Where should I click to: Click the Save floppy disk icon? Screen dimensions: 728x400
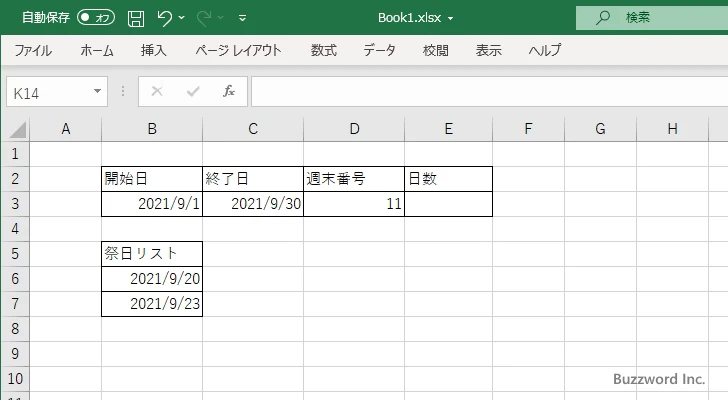coord(136,18)
